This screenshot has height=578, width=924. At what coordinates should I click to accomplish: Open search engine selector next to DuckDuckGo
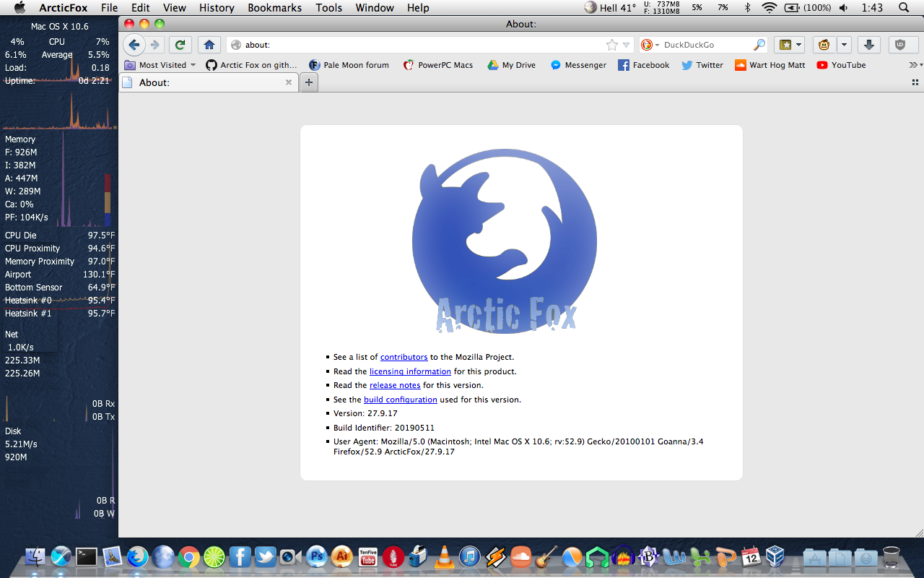coord(650,45)
